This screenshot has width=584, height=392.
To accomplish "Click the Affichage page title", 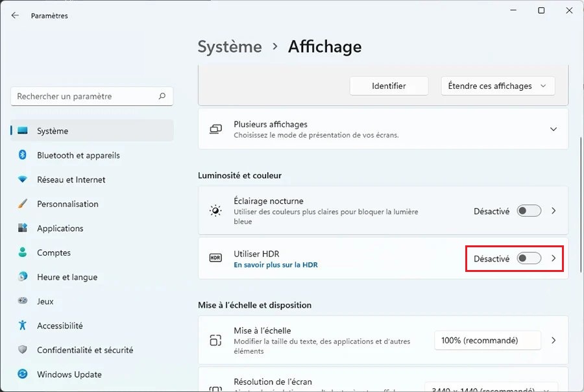I will pyautogui.click(x=325, y=47).
